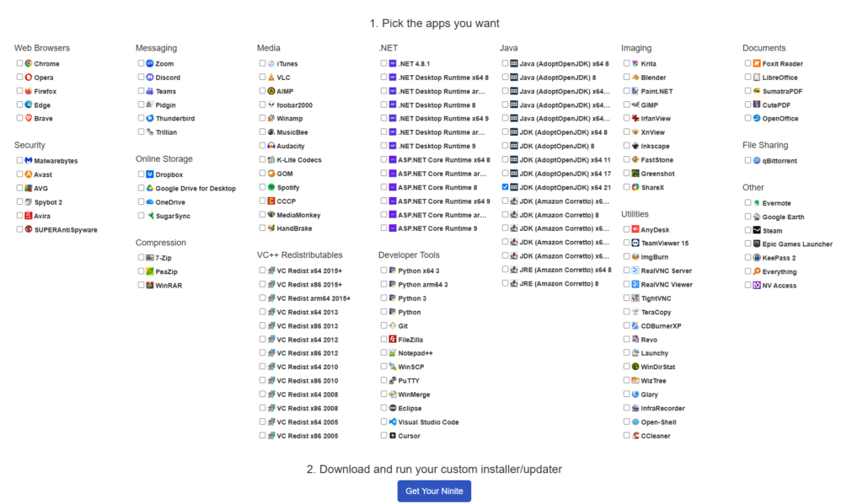Click the Steam icon under Other

[756, 230]
